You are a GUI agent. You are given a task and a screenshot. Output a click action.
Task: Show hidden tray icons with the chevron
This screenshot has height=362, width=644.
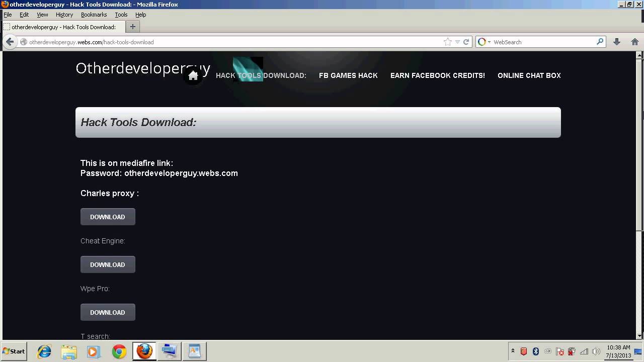(513, 351)
